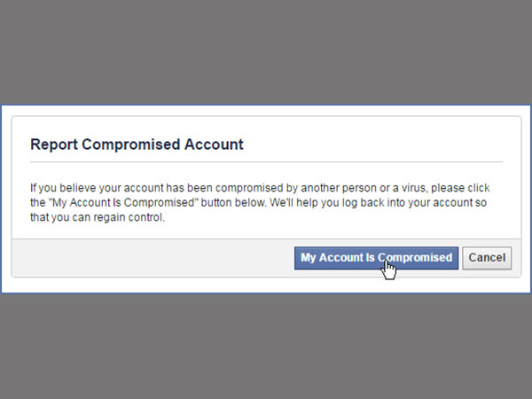Screen dimensions: 532x399
Task: Dismiss the dialog with the Cancel button
Action: tap(487, 258)
